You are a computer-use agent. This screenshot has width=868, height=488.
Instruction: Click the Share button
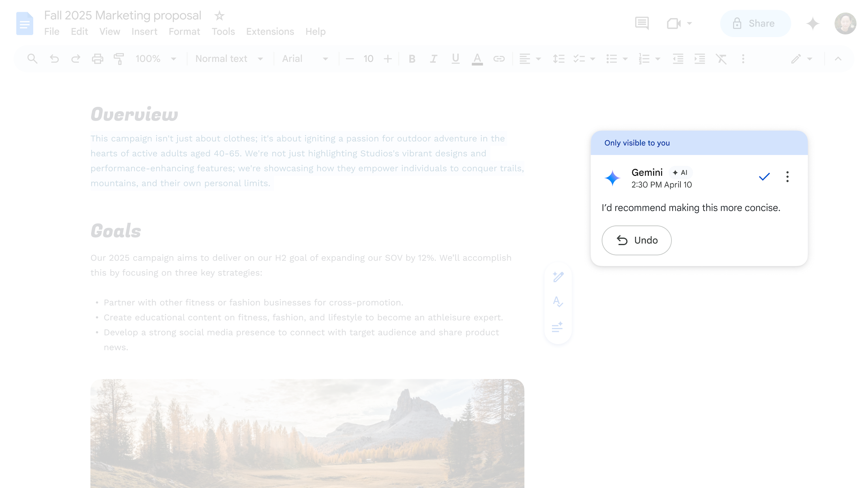click(x=756, y=24)
